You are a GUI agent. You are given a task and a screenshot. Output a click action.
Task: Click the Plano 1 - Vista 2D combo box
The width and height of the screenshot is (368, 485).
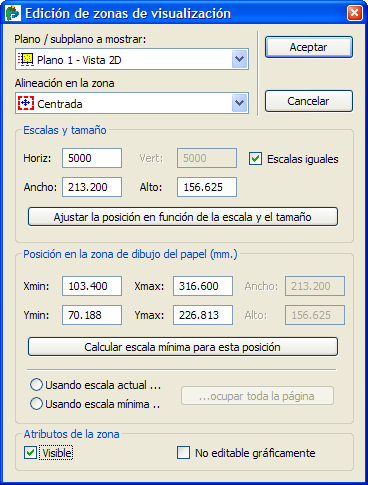pos(132,59)
